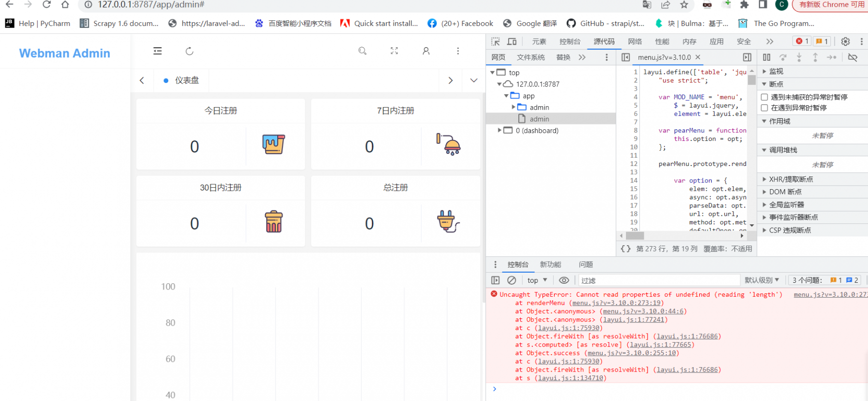Click the deactivate breakpoints icon
Image resolution: width=868 pixels, height=401 pixels.
pos(853,57)
